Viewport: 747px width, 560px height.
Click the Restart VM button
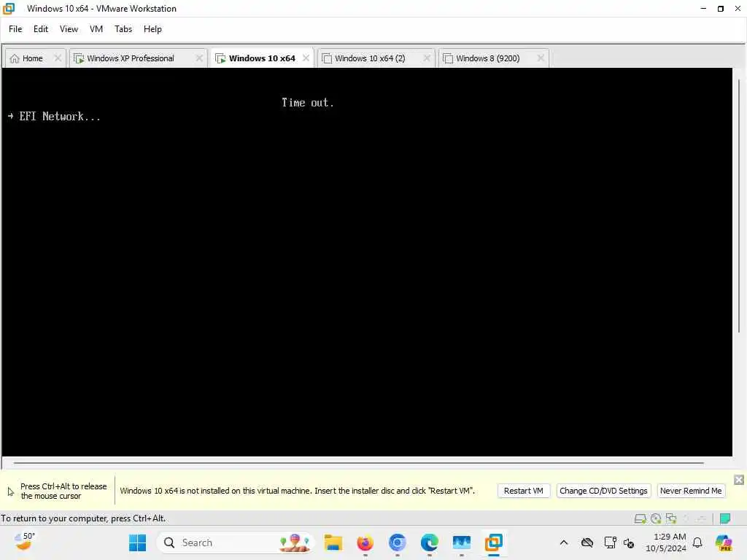coord(524,491)
